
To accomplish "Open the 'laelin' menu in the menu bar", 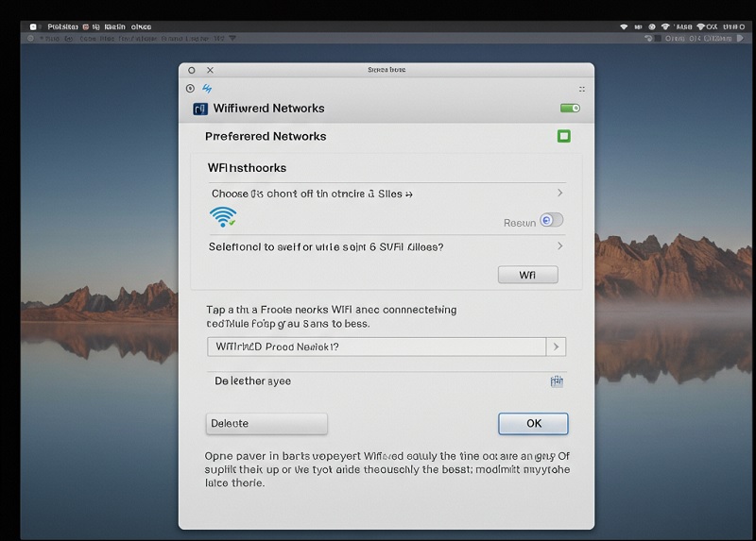I will (114, 27).
